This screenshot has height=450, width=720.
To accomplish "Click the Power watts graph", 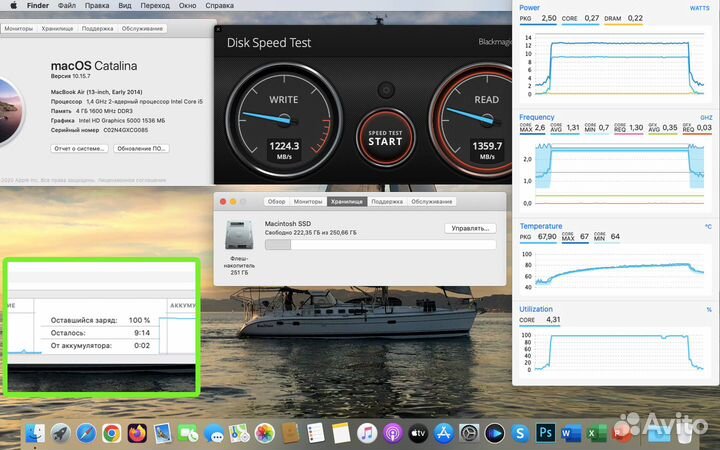I will (614, 65).
